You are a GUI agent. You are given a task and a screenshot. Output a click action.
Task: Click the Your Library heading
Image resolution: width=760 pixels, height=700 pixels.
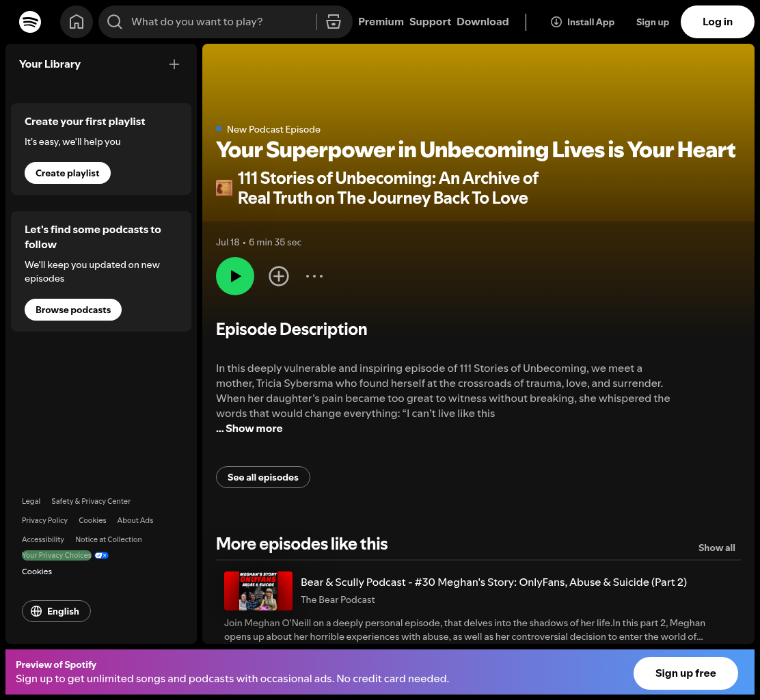50,64
